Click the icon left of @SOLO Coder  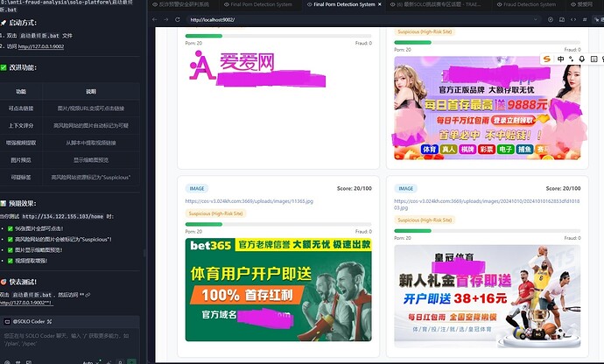click(x=7, y=321)
